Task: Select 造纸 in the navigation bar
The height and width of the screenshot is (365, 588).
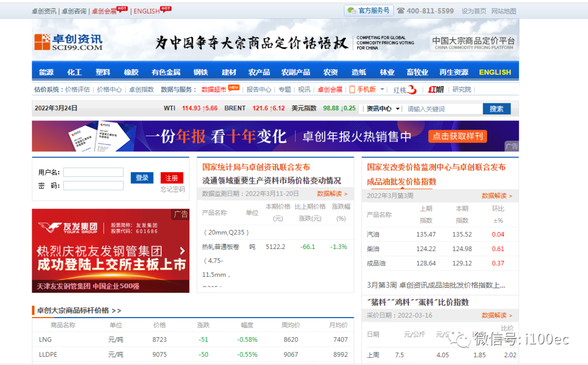Action: (x=359, y=72)
